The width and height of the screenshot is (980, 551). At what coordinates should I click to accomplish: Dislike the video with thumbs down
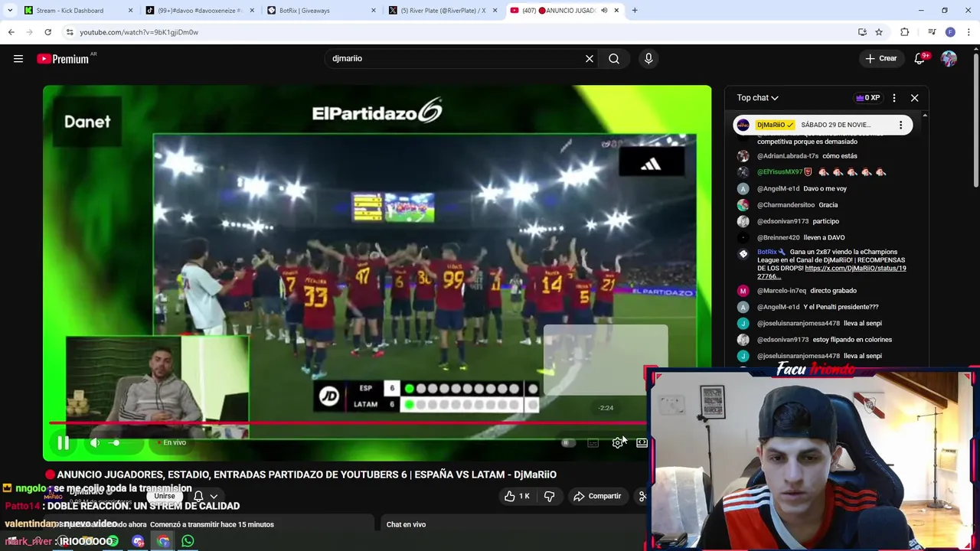click(549, 496)
